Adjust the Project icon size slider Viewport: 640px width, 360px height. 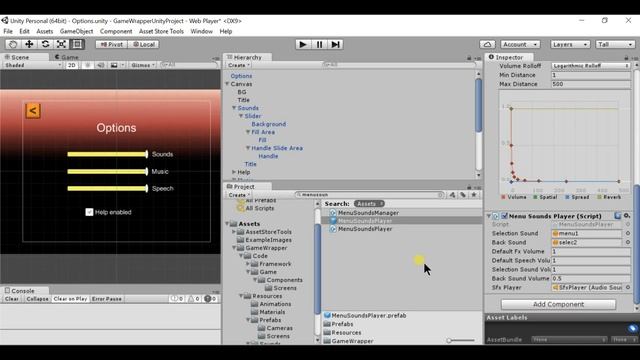pyautogui.click(x=461, y=340)
